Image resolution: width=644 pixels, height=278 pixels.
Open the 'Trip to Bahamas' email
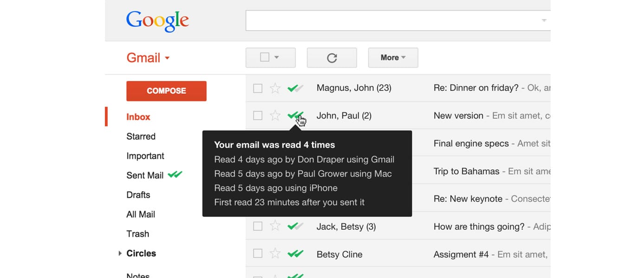[x=466, y=171]
